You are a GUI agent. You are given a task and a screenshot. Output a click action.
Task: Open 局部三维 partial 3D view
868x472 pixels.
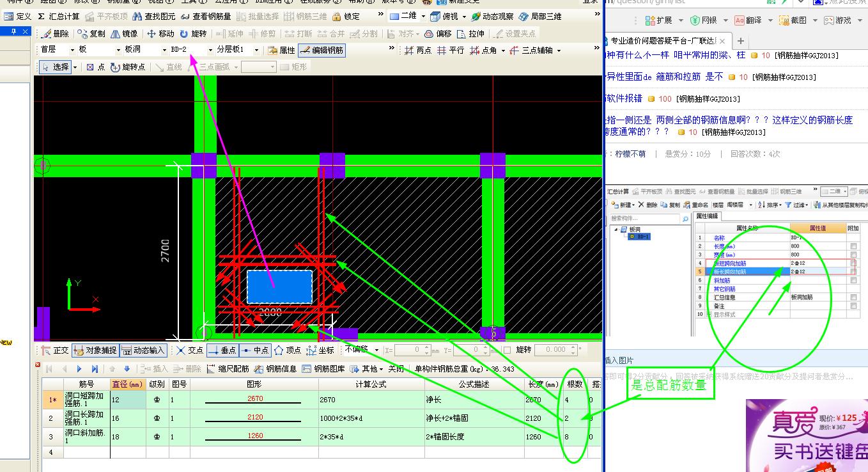tap(540, 16)
